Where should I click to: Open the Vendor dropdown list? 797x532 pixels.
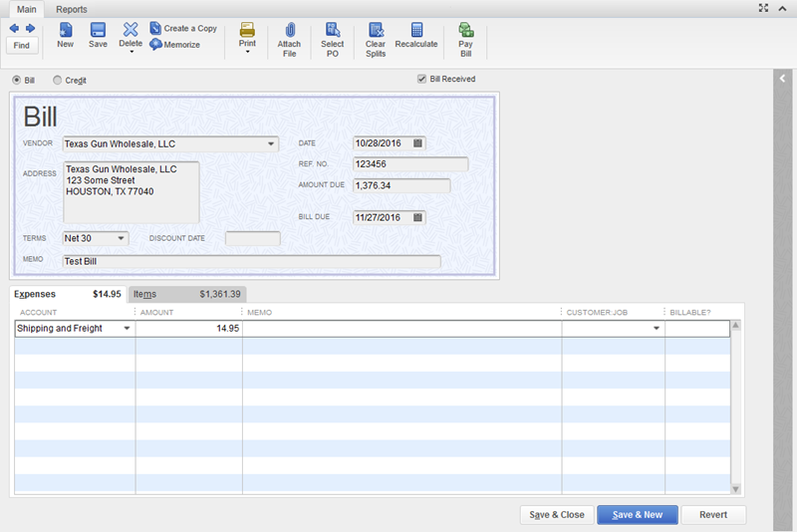[x=271, y=144]
